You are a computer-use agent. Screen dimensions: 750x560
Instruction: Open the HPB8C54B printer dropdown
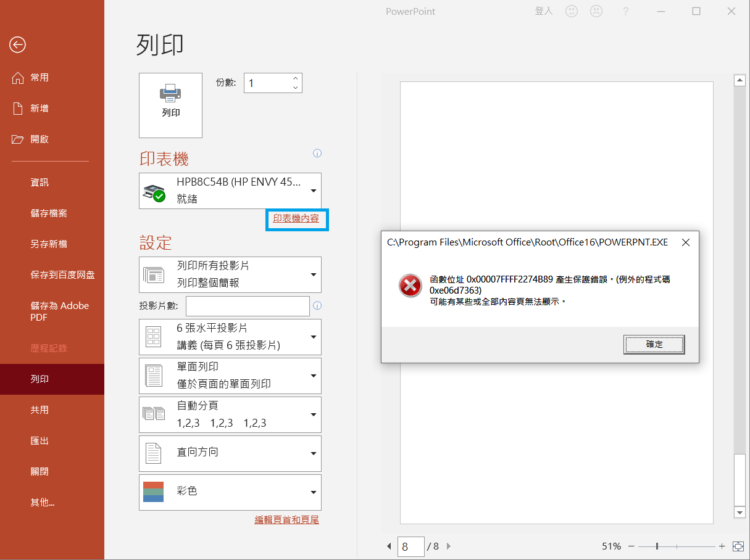[230, 191]
